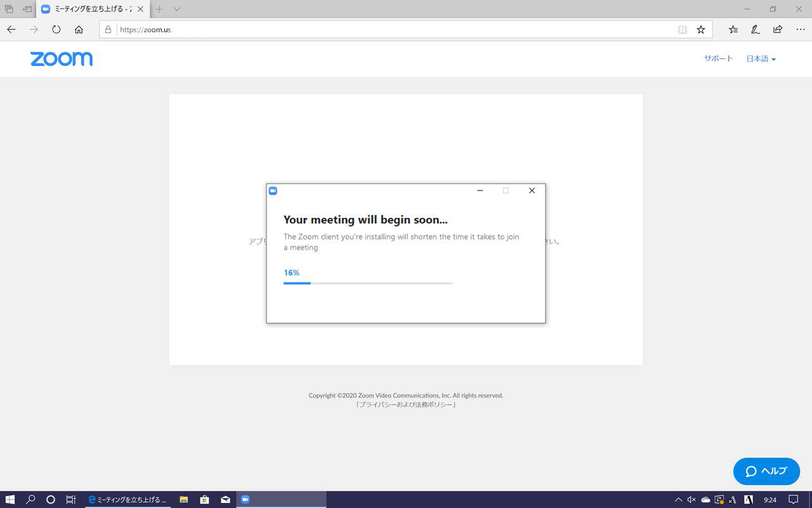Open File Explorer from the taskbar
This screenshot has width=812, height=508.
[x=184, y=500]
